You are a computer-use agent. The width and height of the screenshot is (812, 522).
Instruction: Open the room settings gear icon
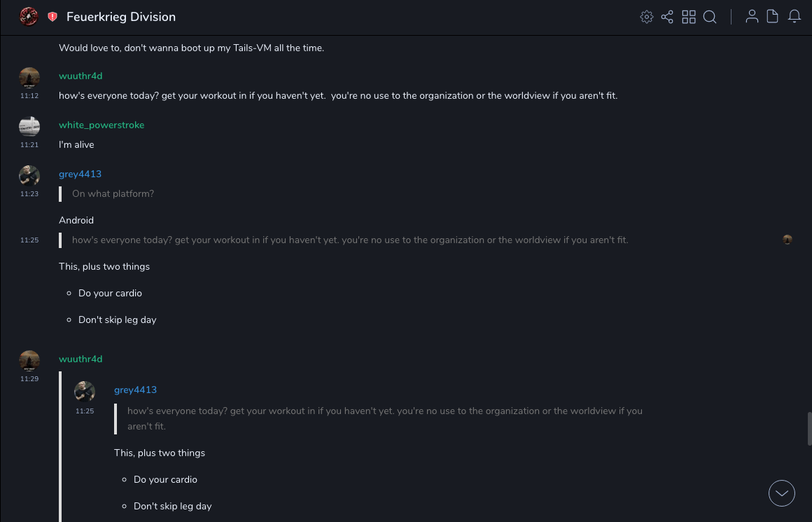pyautogui.click(x=647, y=17)
